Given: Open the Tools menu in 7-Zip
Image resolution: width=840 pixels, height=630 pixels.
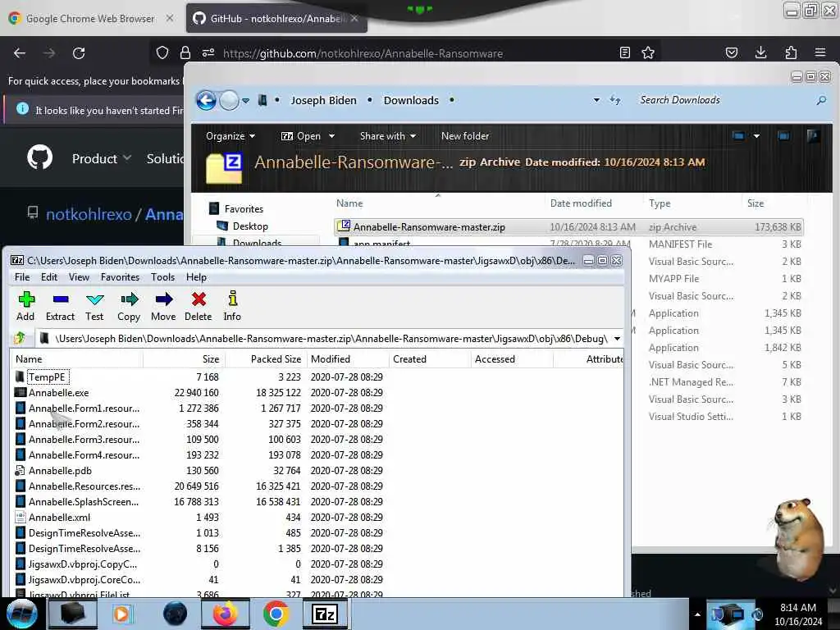Looking at the screenshot, I should tap(162, 277).
